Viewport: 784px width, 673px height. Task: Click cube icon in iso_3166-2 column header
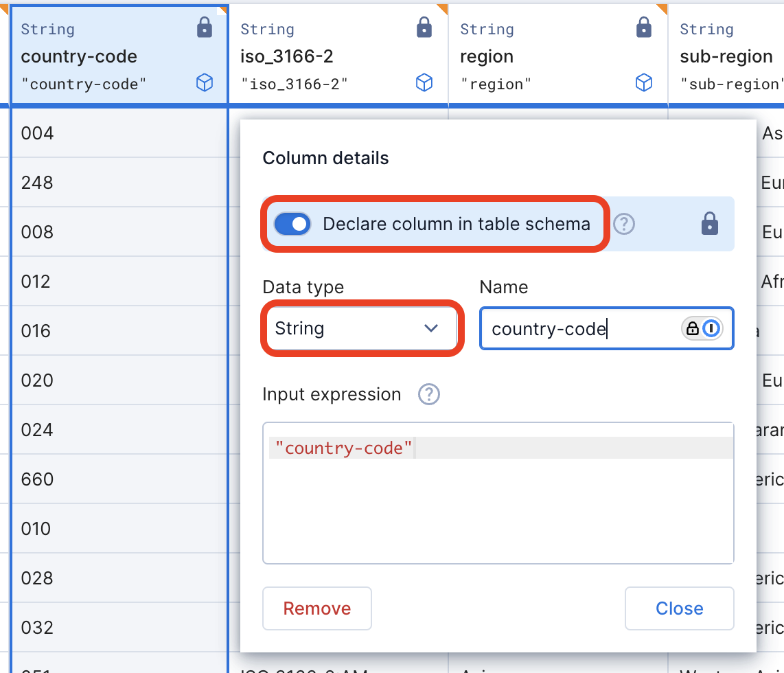coord(424,83)
